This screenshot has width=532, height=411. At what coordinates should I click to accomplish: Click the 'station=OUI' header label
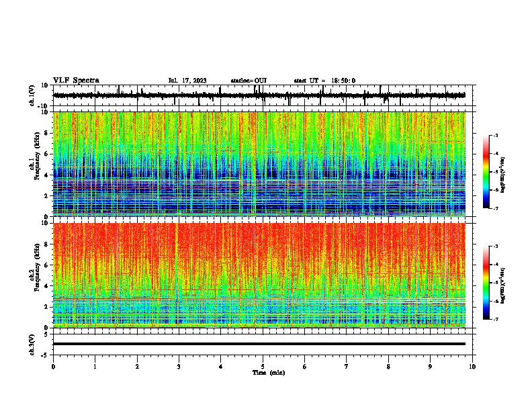tap(249, 81)
